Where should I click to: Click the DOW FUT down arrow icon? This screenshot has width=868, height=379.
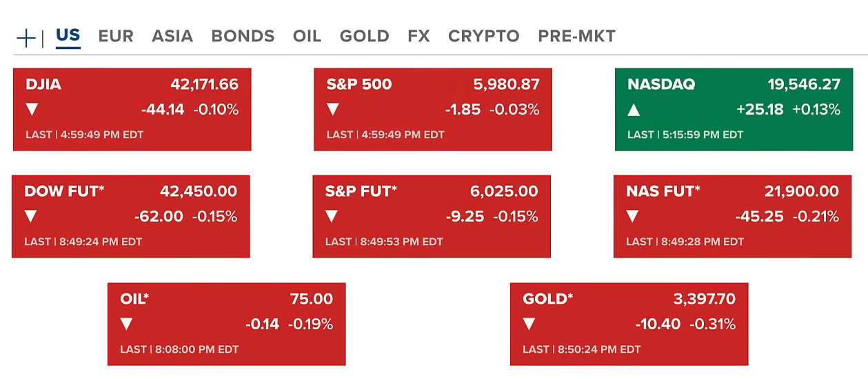30,217
